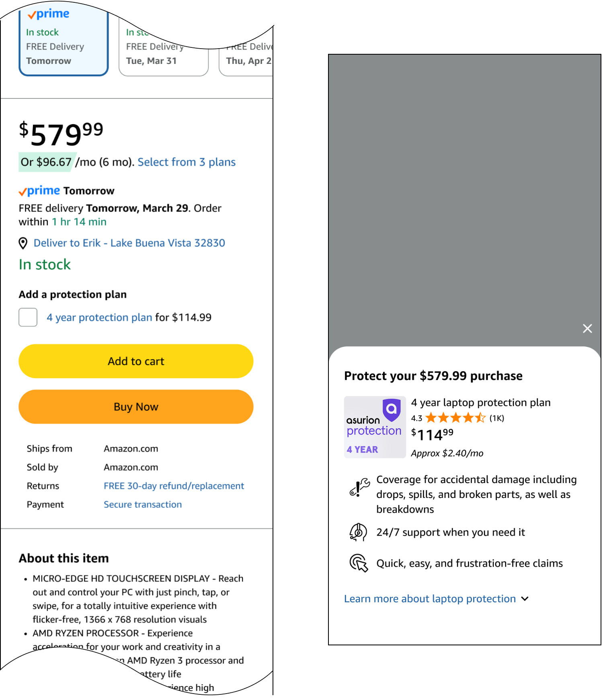
Task: Click the chevron next to Learn more
Action: (x=525, y=599)
